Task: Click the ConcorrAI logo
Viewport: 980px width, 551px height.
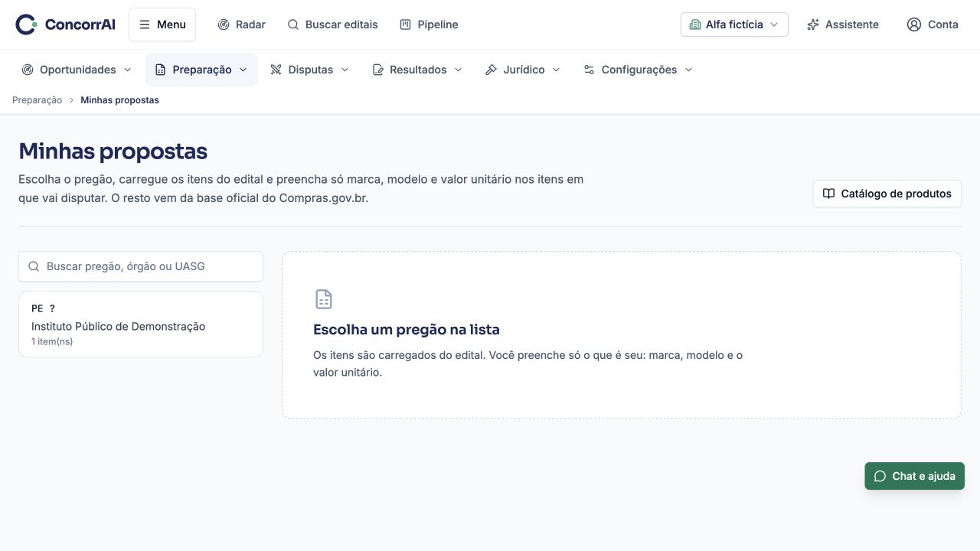Action: pos(65,24)
